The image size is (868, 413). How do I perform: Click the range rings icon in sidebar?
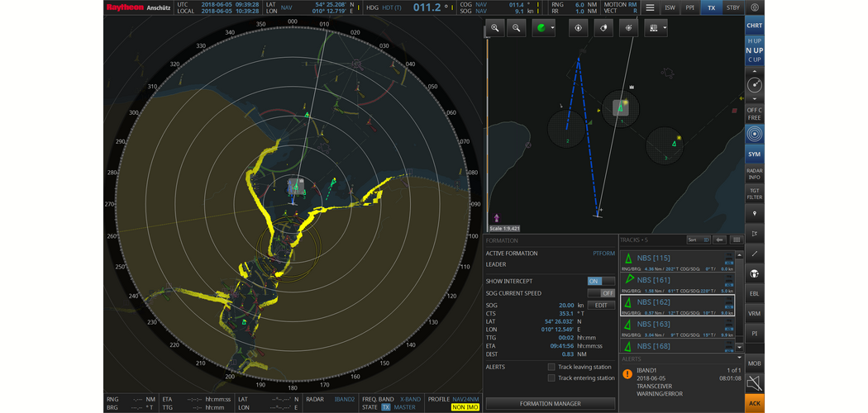(x=755, y=135)
